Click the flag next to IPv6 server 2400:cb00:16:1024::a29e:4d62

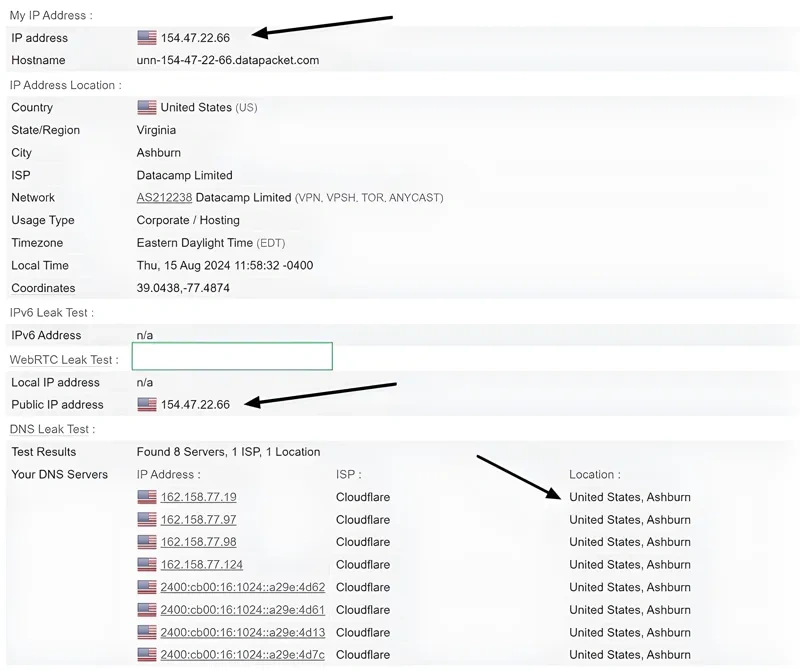[x=145, y=587]
